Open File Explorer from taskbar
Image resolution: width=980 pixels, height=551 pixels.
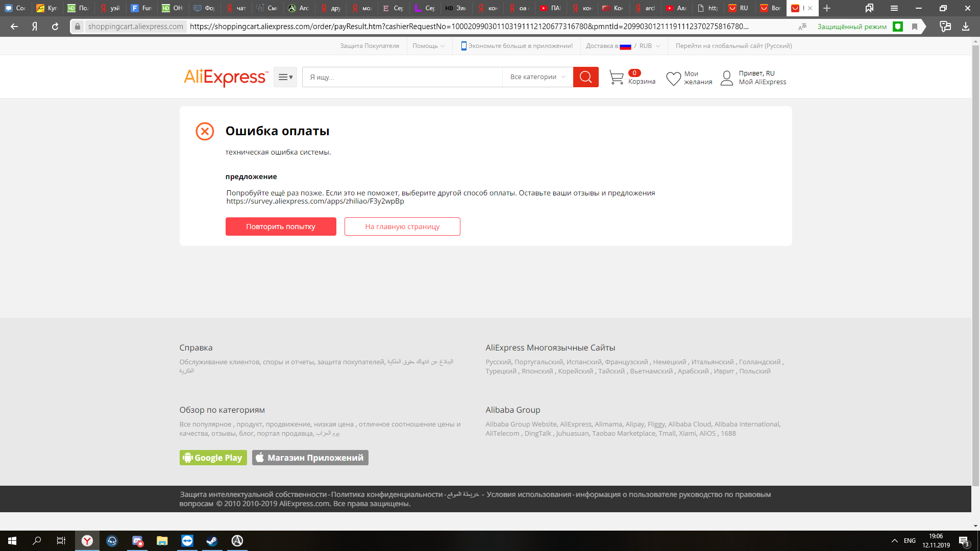(x=162, y=541)
